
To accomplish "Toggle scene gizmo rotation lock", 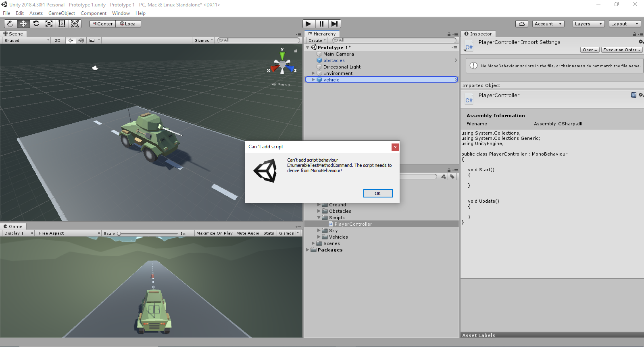I will click(x=296, y=51).
